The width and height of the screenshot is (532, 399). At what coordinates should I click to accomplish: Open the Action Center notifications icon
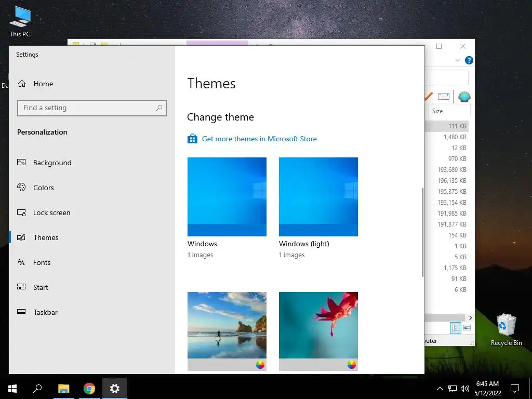click(515, 389)
